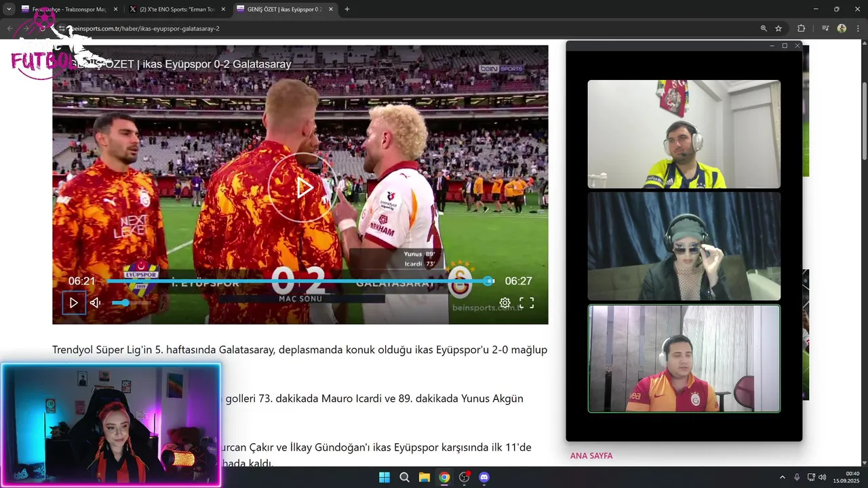
Task: Click the microphone tray icon
Action: click(x=797, y=477)
